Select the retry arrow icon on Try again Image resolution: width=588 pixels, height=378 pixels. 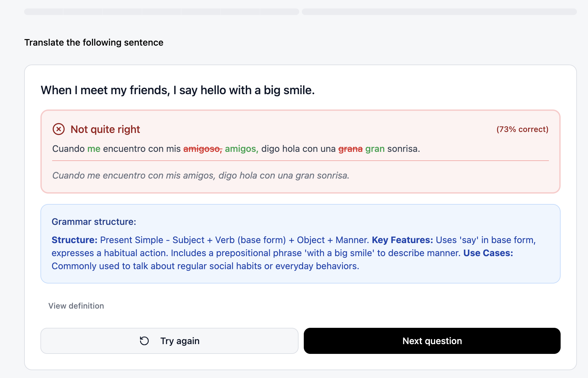click(x=144, y=341)
